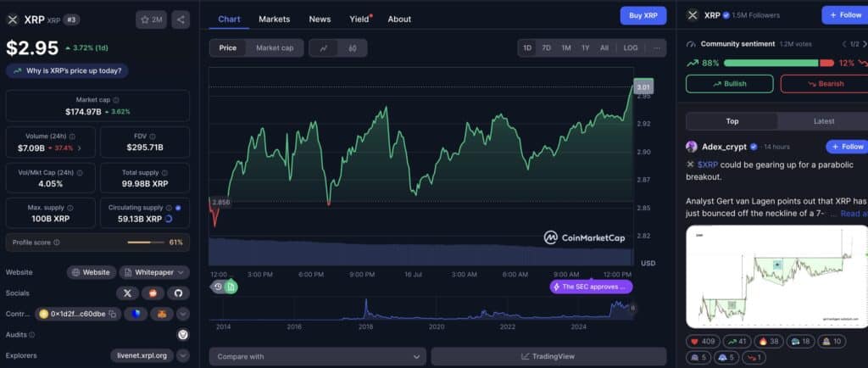The image size is (868, 368).
Task: Click the green document event icon below chart
Action: (231, 287)
